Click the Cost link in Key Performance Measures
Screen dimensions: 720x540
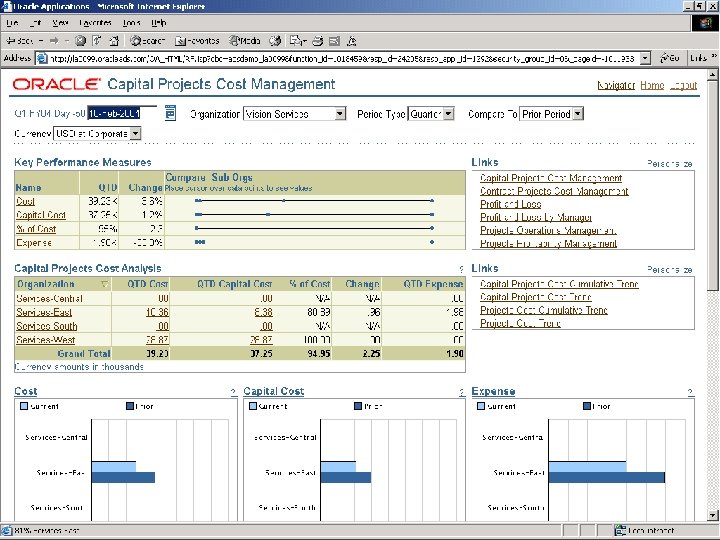click(25, 202)
